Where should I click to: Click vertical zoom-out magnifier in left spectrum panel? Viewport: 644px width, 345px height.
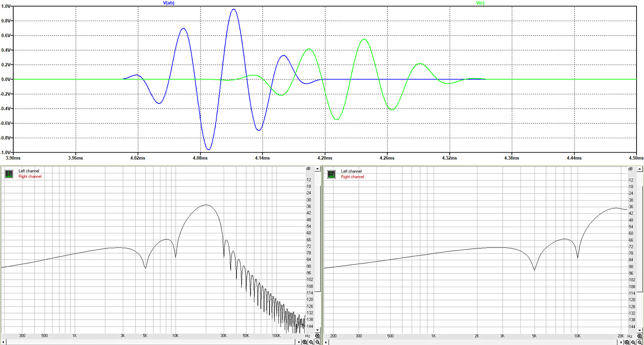click(x=317, y=342)
